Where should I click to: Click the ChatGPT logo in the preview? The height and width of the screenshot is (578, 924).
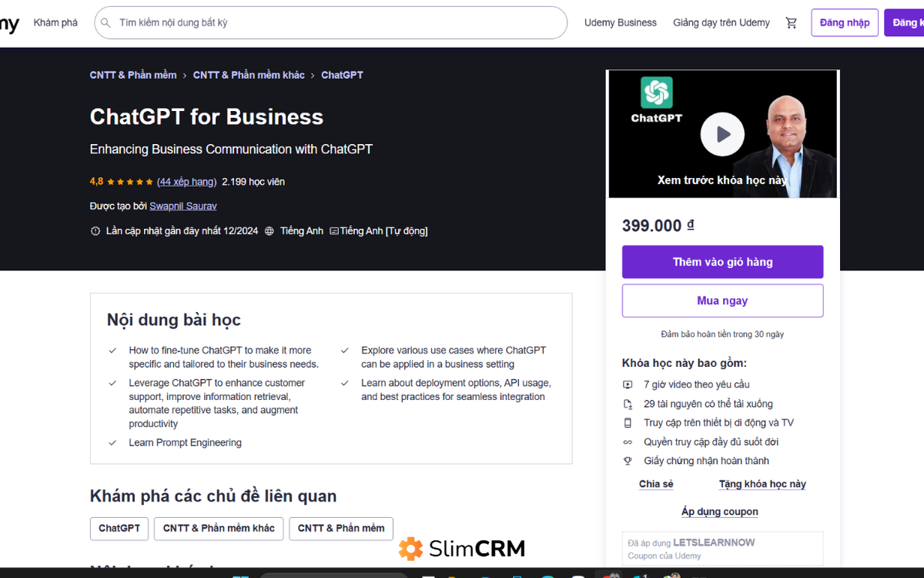[657, 92]
